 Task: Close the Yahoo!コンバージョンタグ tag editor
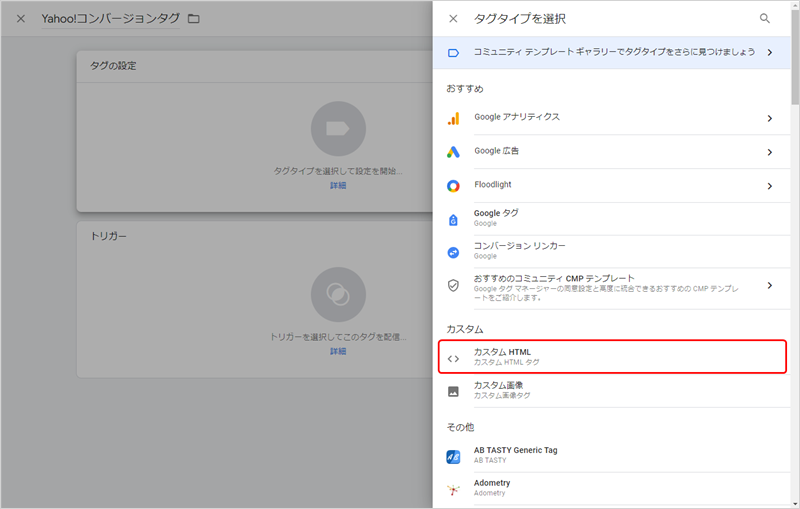point(21,19)
